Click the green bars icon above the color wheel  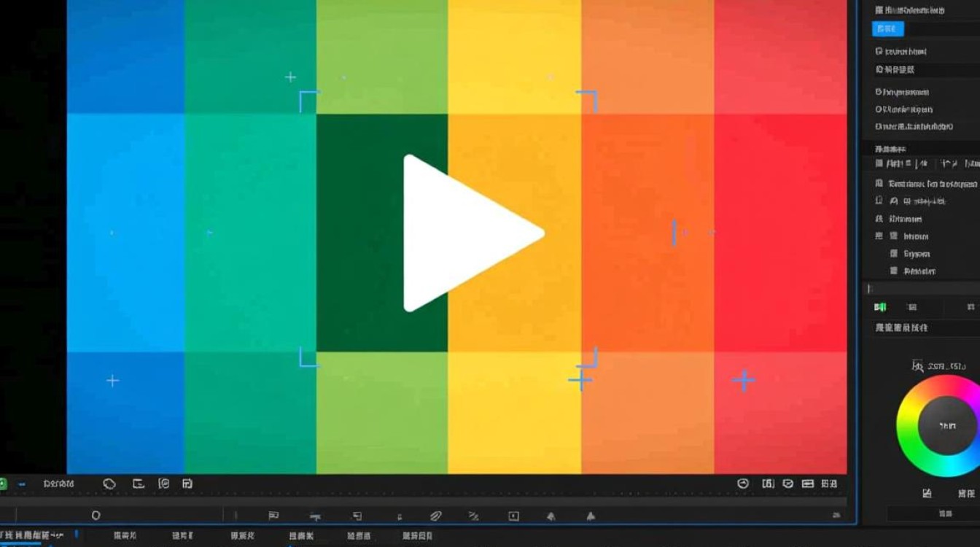[x=881, y=307]
